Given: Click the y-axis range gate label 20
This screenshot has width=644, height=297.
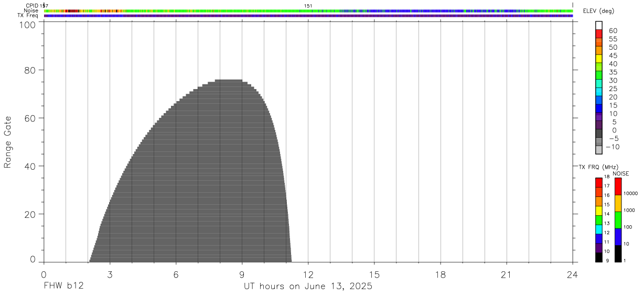Looking at the screenshot, I should click(x=29, y=215).
